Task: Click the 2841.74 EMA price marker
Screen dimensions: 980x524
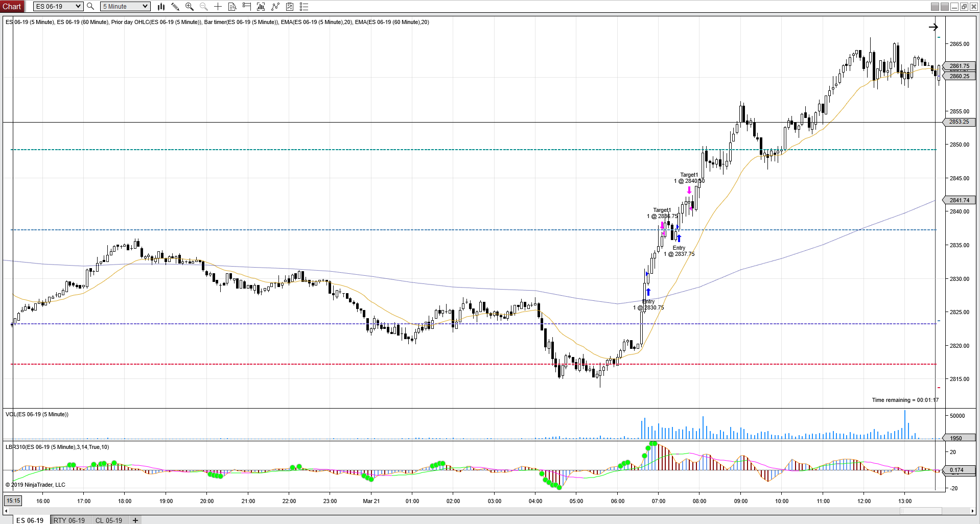Action: 959,200
